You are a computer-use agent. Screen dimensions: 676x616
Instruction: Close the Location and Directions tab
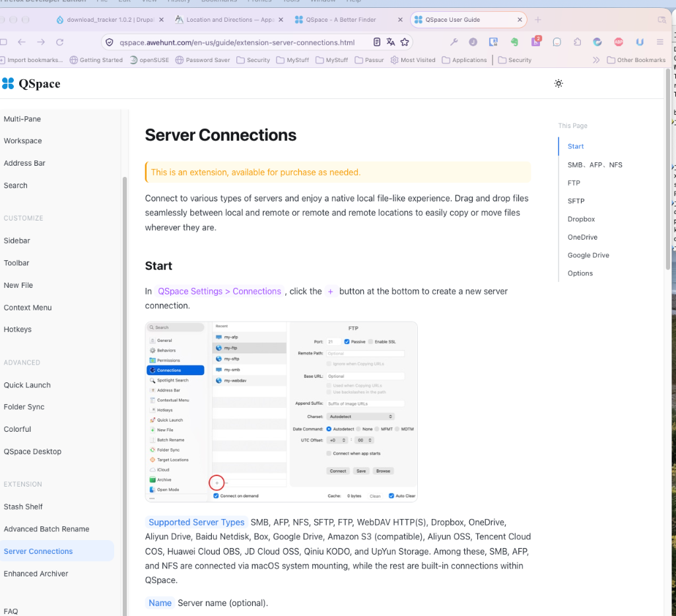pyautogui.click(x=281, y=19)
